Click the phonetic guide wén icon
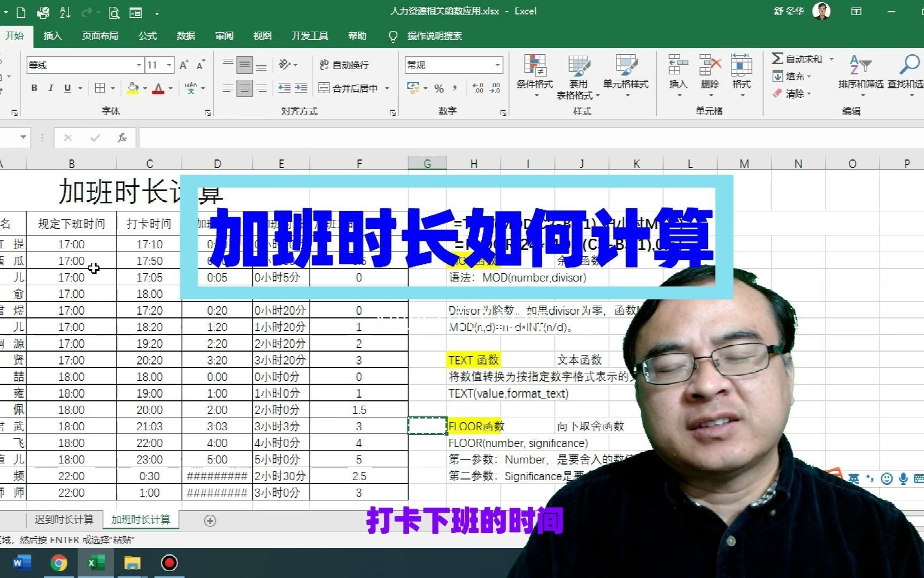The width and height of the screenshot is (924, 578). click(x=191, y=88)
